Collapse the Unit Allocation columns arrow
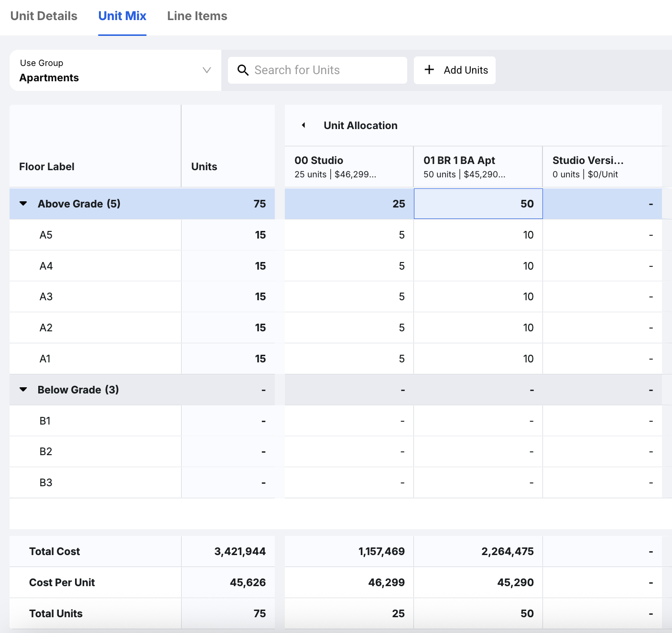This screenshot has width=672, height=633. pyautogui.click(x=303, y=125)
